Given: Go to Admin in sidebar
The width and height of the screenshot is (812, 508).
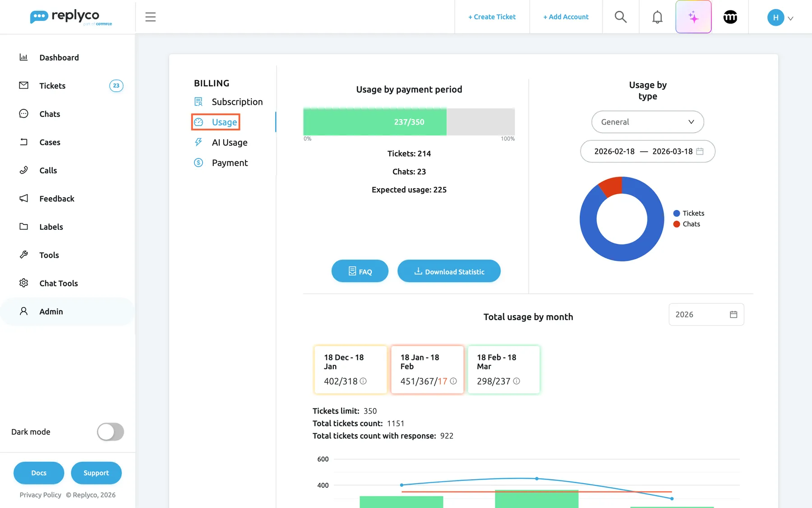Looking at the screenshot, I should point(68,312).
